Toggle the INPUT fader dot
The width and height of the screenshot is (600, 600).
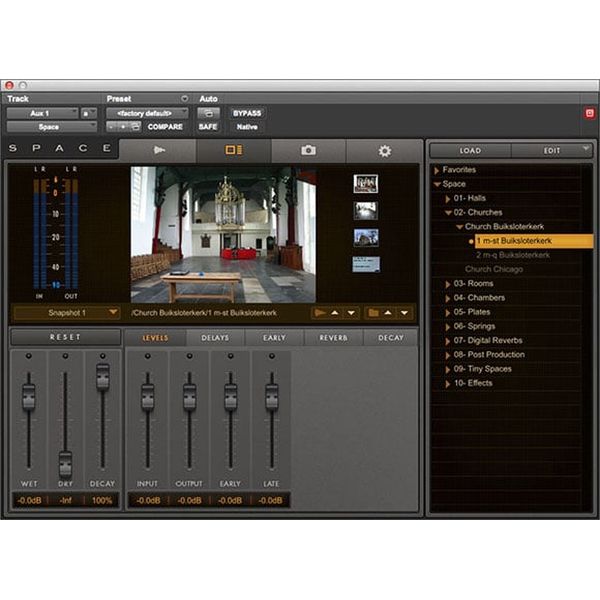click(x=147, y=356)
